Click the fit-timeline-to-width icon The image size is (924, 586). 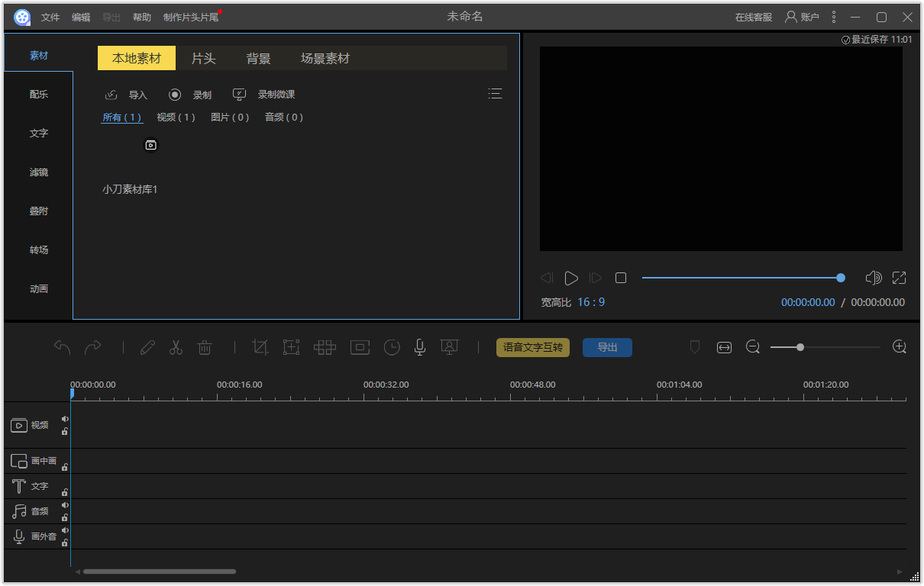[724, 348]
